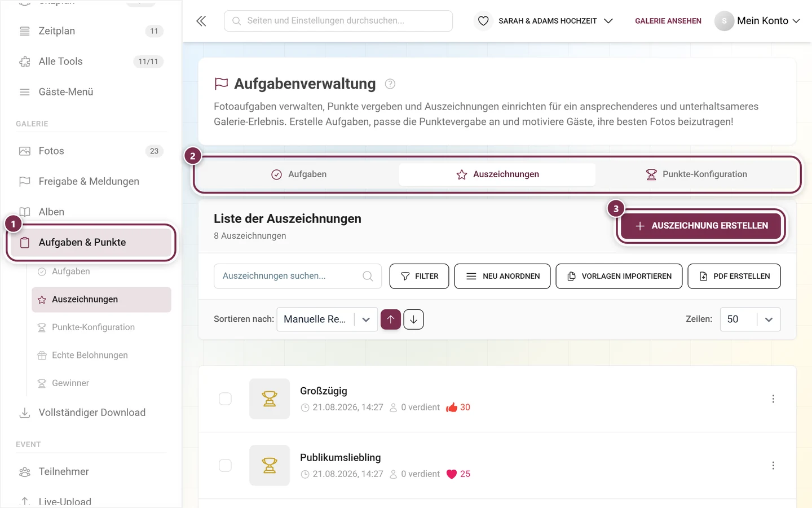Open Gewinner in sidebar submenu
The height and width of the screenshot is (508, 812).
coord(101,383)
